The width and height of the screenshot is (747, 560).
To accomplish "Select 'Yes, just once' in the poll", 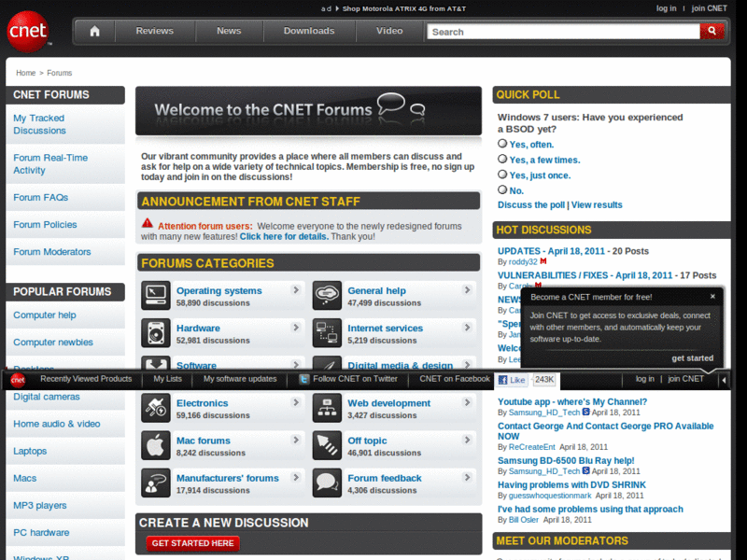I will 502,175.
